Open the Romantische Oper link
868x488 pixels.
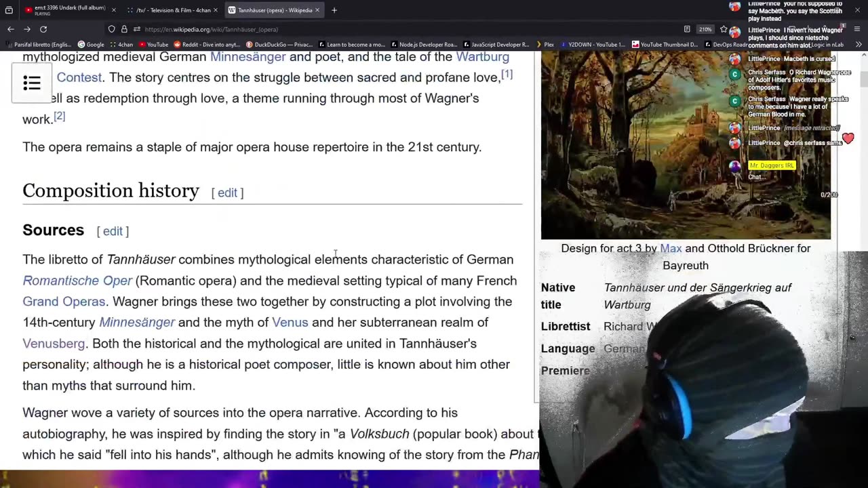coord(77,281)
